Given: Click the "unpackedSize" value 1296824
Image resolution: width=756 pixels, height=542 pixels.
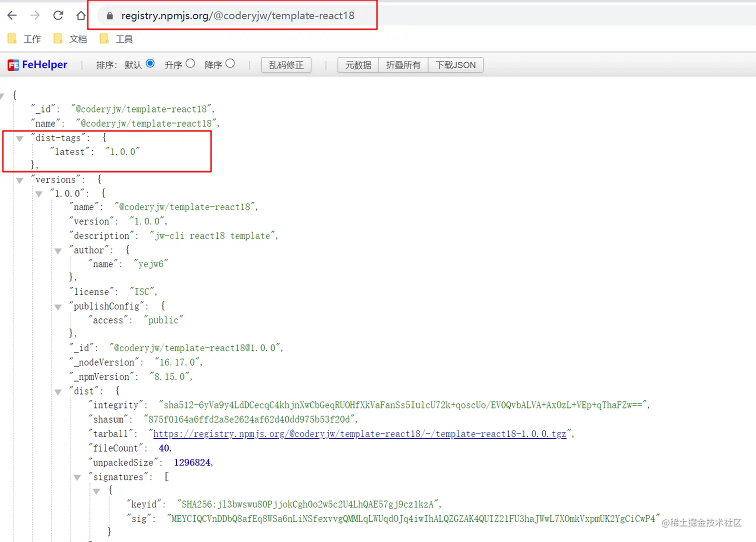Looking at the screenshot, I should click(x=192, y=462).
